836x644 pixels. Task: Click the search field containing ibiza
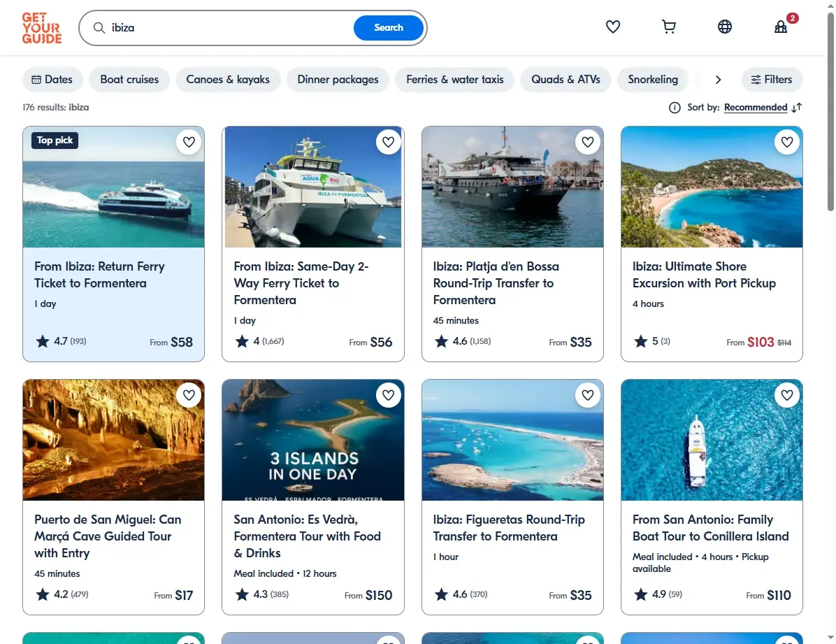(229, 28)
